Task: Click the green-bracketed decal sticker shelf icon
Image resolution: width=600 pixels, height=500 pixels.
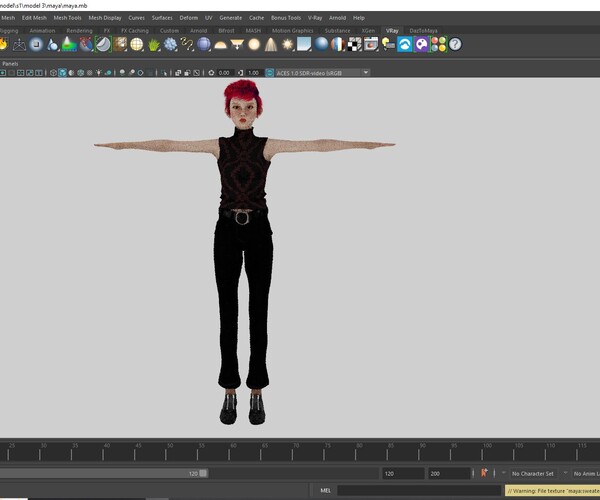Action: point(103,44)
